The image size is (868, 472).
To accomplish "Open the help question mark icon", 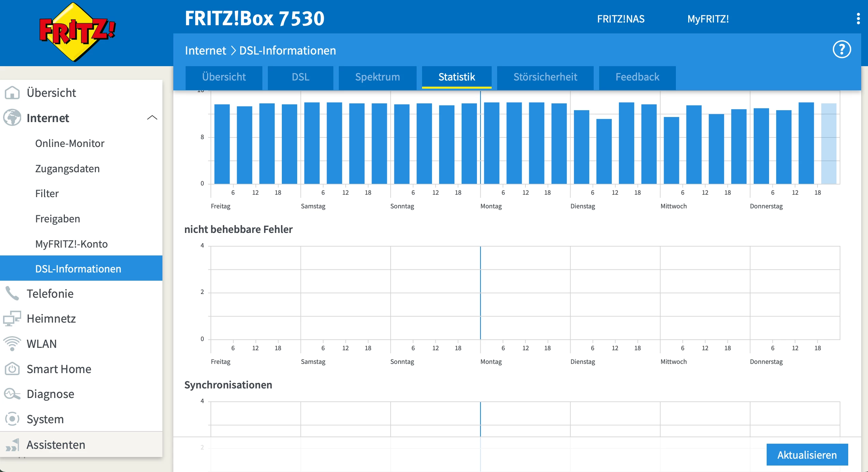I will pyautogui.click(x=841, y=50).
